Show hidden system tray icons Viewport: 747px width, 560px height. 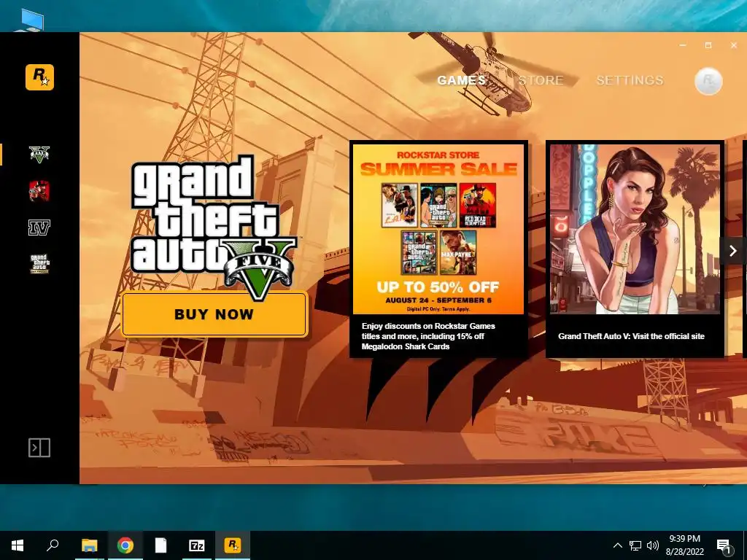click(617, 545)
